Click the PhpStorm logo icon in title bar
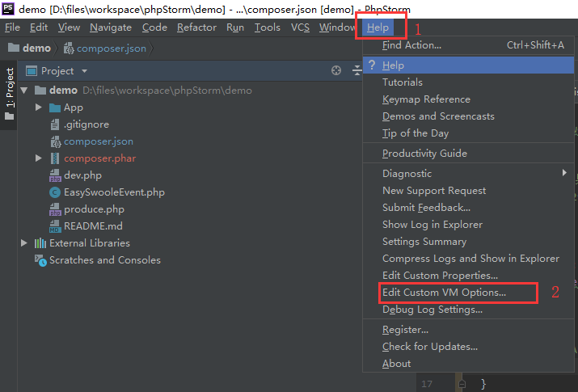This screenshot has width=578, height=392. [8, 8]
